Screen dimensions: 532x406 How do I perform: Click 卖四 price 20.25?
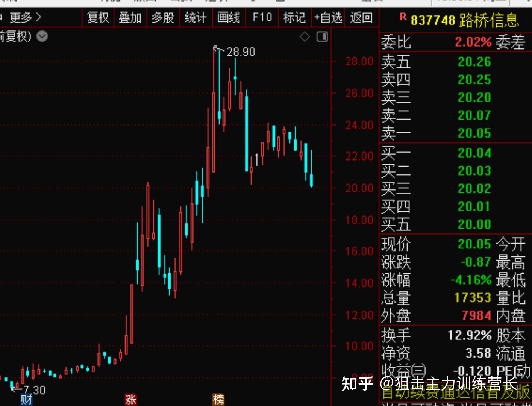tap(474, 79)
